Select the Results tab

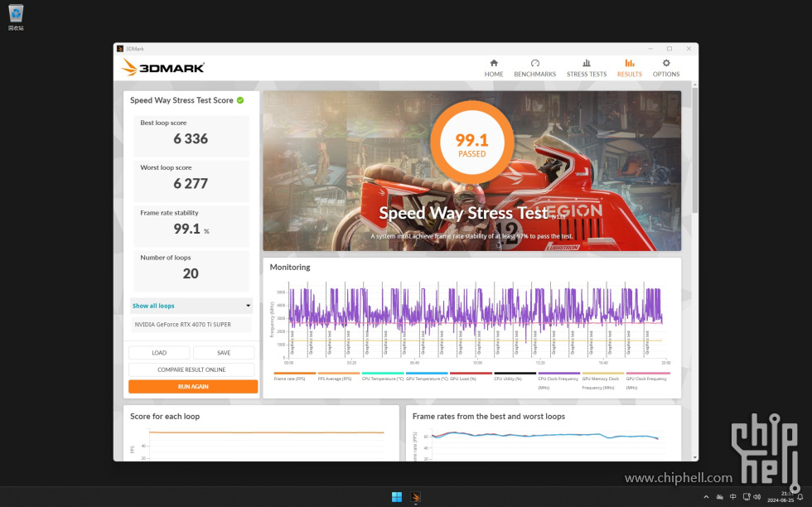(x=629, y=68)
